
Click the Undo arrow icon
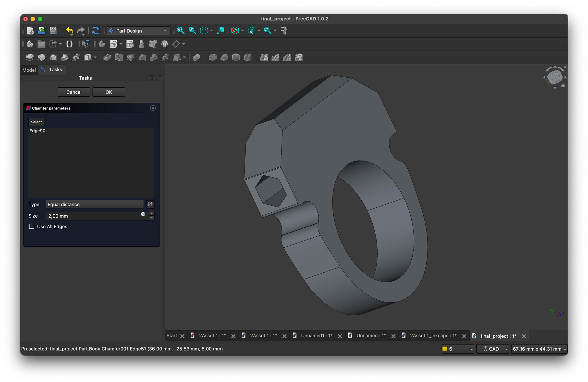[x=69, y=31]
